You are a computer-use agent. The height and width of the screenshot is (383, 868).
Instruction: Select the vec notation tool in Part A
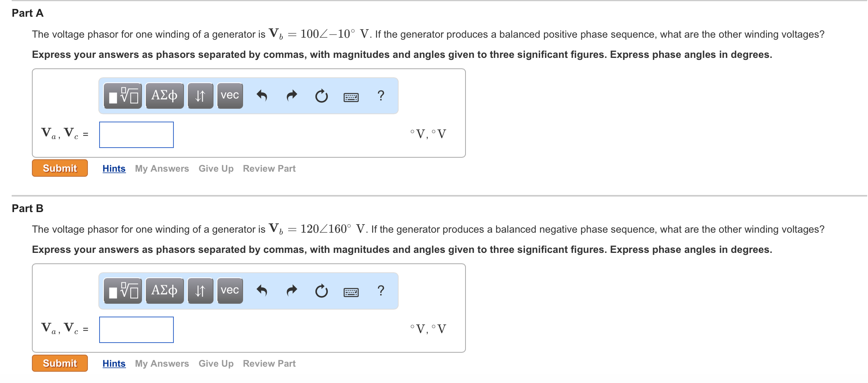click(x=229, y=96)
